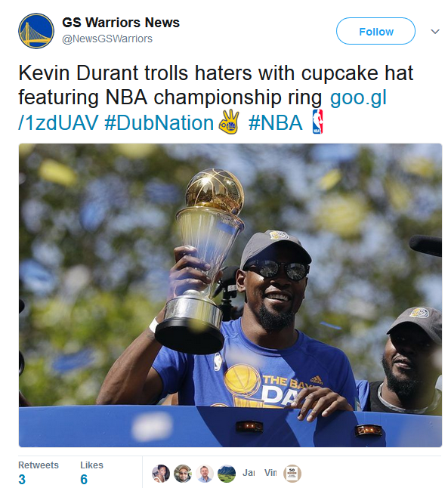View the 6 Likes list

91,472
